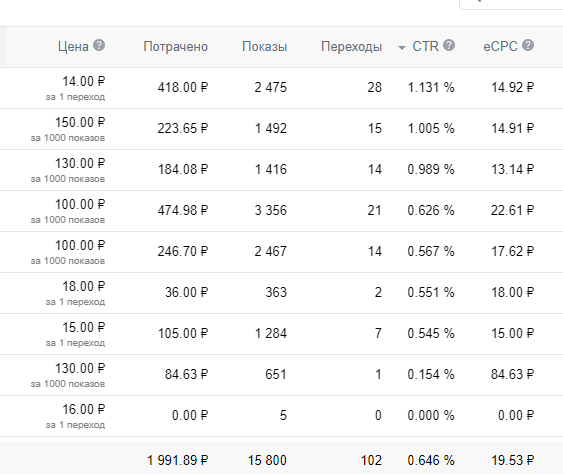
Task: Click the help icon next to eCPC
Action: [x=528, y=46]
